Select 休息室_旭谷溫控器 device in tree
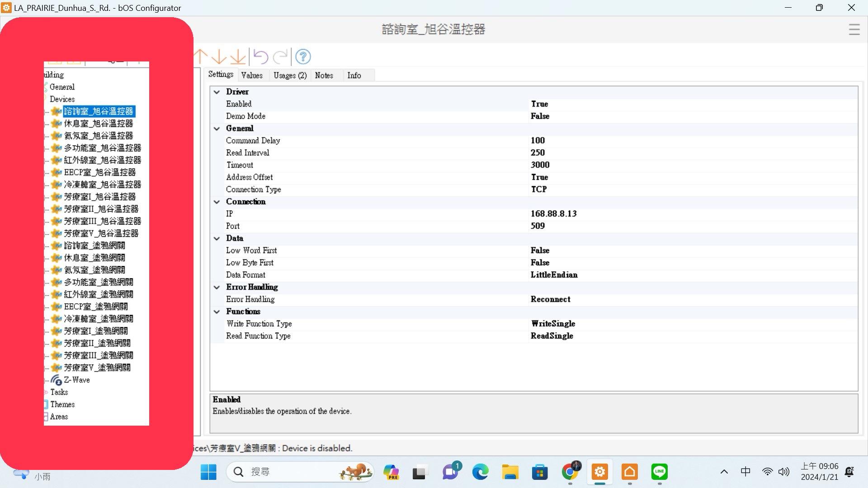This screenshot has width=868, height=488. click(x=98, y=123)
